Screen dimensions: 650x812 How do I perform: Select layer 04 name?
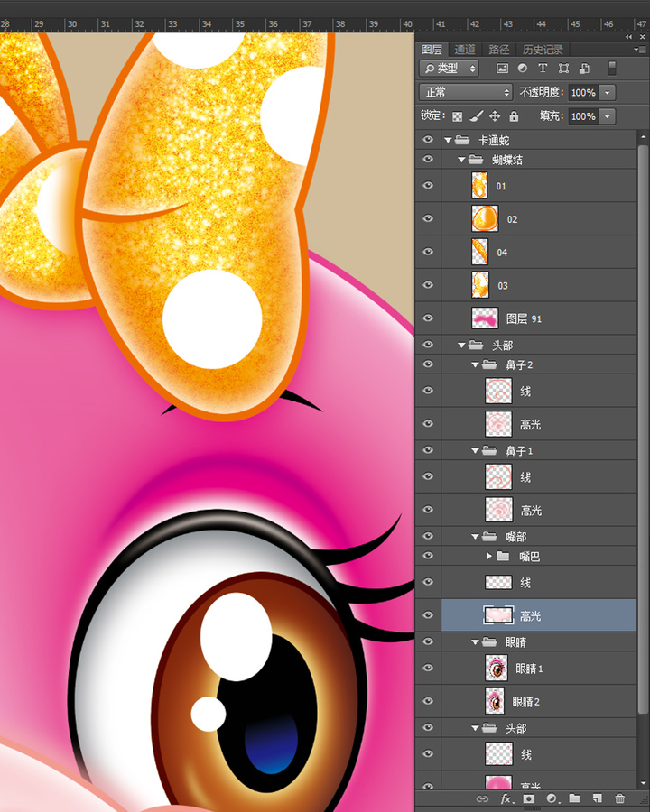coord(502,253)
